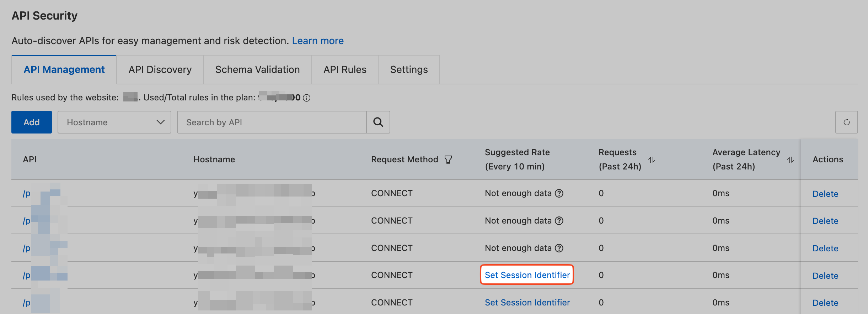Image resolution: width=868 pixels, height=314 pixels.
Task: Switch to the API Discovery tab
Action: pyautogui.click(x=160, y=69)
